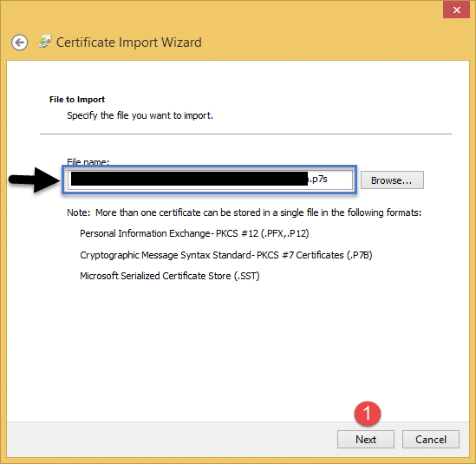Open the Browse... file picker
476x464 pixels.
click(392, 180)
